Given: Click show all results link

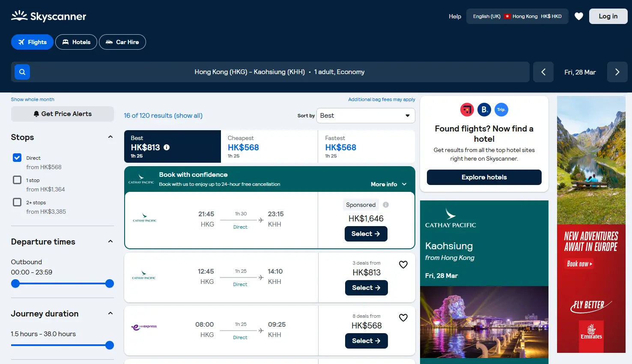Looking at the screenshot, I should coord(188,116).
